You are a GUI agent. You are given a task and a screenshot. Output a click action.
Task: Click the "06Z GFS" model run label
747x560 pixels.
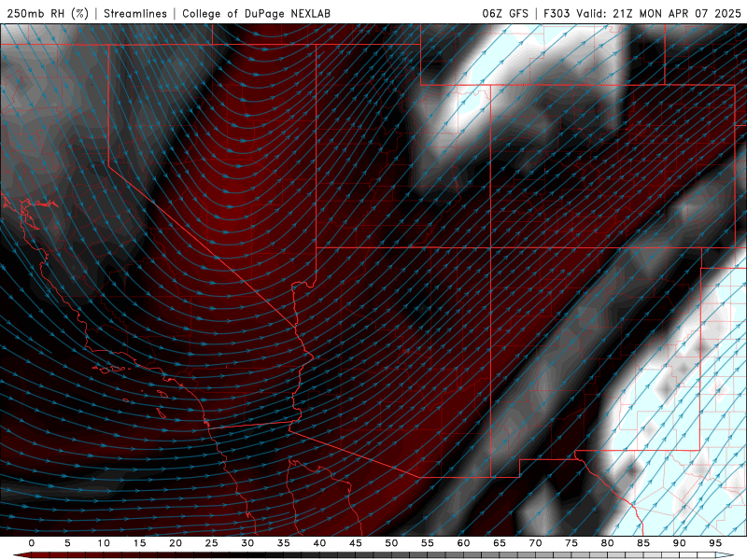(505, 13)
